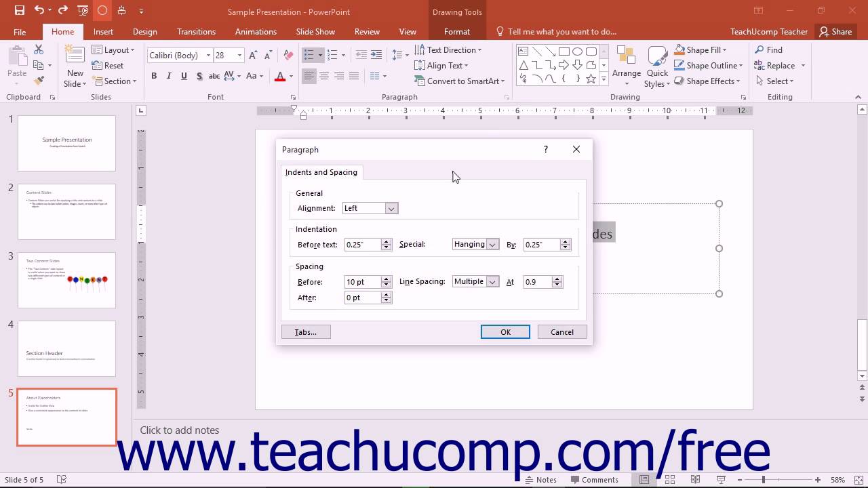Click zoom in plus button

coord(819,480)
